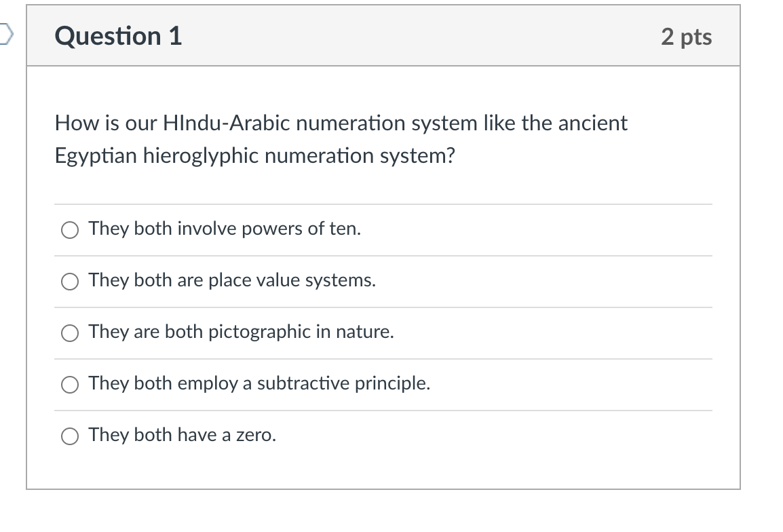Click the 'They both involve powers of ten.' text
Image resolution: width=783 pixels, height=532 pixels.
coord(225,229)
